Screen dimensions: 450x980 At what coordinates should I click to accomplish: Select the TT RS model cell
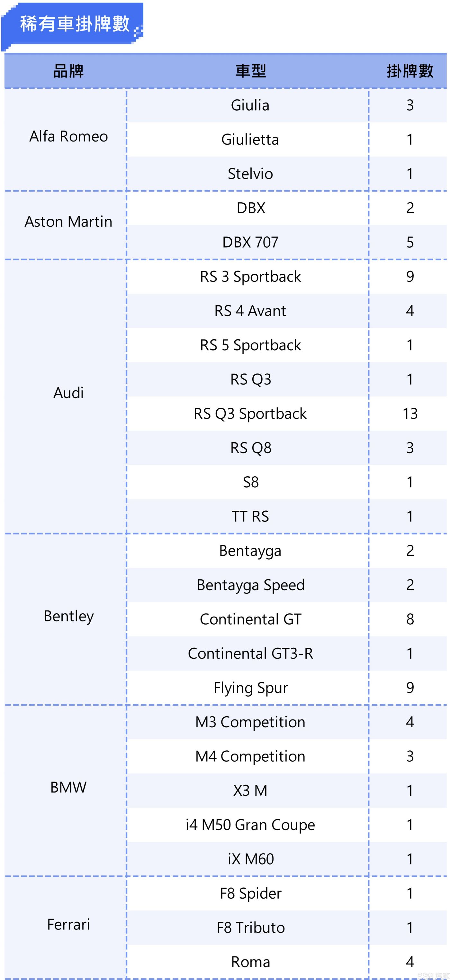[x=250, y=517]
